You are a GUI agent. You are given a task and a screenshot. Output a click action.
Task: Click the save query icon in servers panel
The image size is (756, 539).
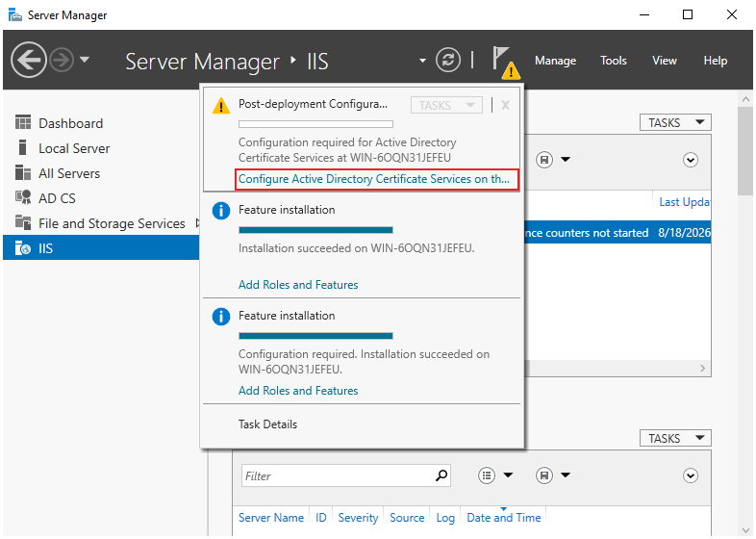(x=544, y=160)
